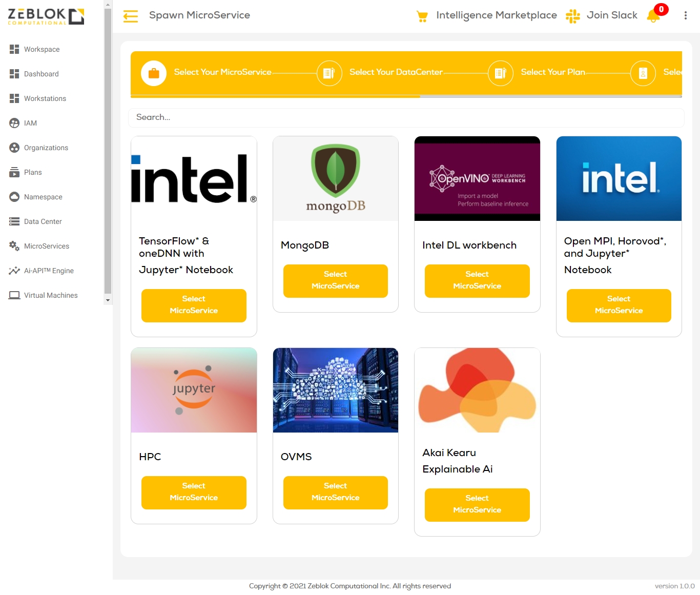Click the briefcase step icon
The image size is (700, 595).
(154, 73)
